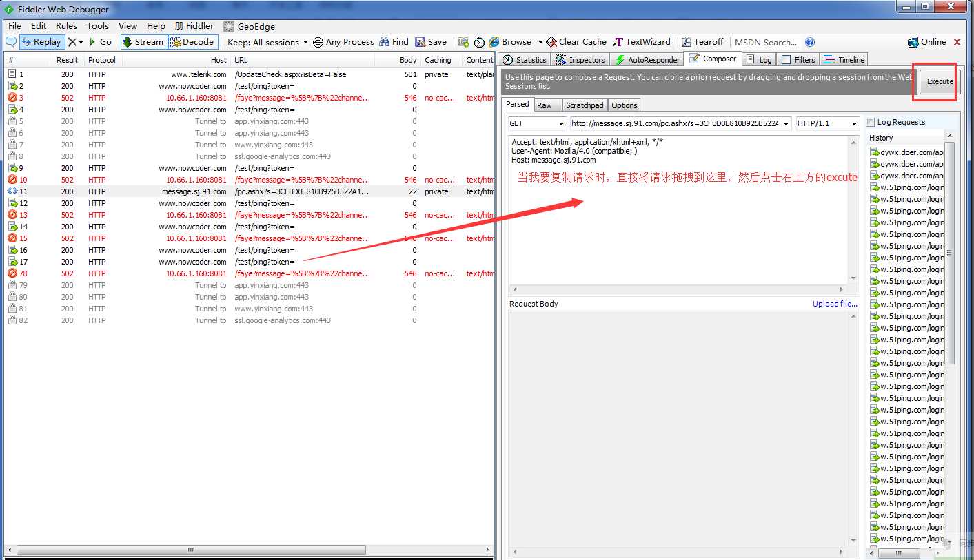Open the File menu
Screen dimensions: 974x560
pos(14,26)
